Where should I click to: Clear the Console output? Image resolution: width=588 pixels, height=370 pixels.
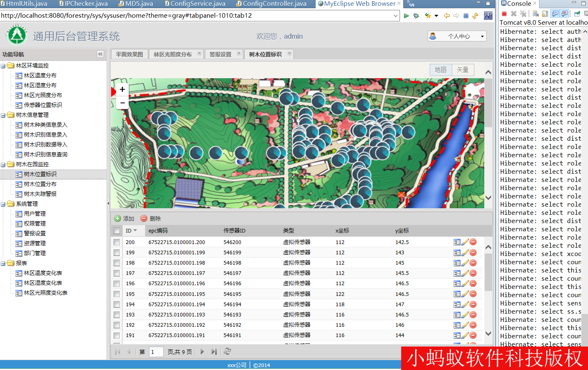pyautogui.click(x=536, y=14)
